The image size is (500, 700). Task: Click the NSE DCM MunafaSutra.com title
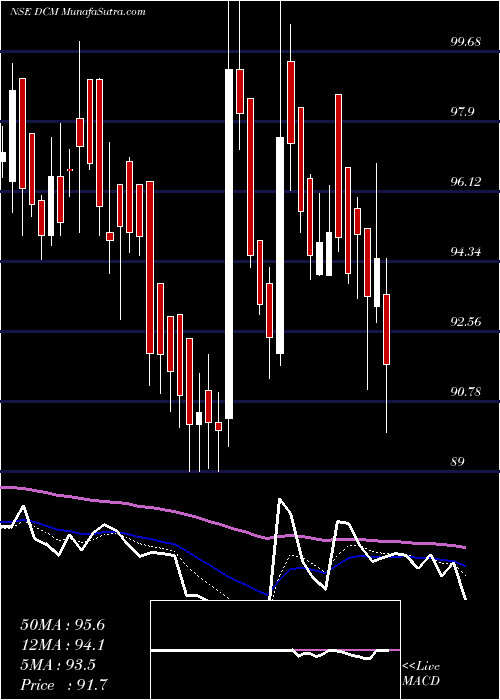[x=78, y=11]
